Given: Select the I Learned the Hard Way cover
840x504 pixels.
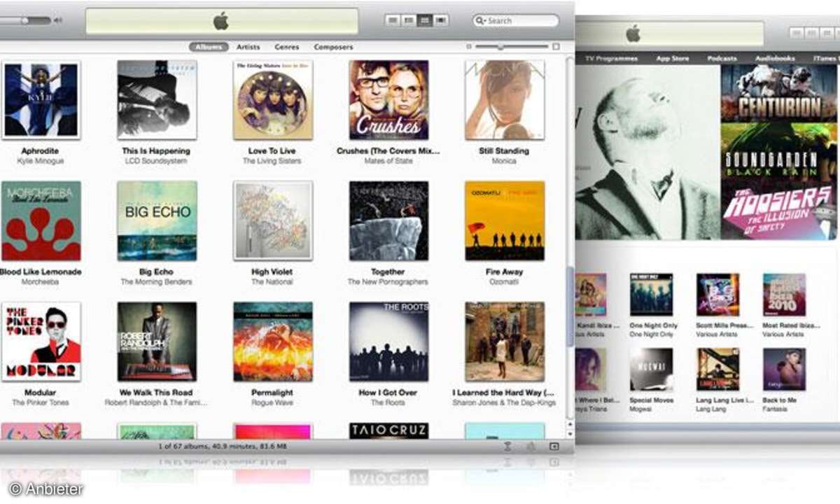Looking at the screenshot, I should pos(505,342).
